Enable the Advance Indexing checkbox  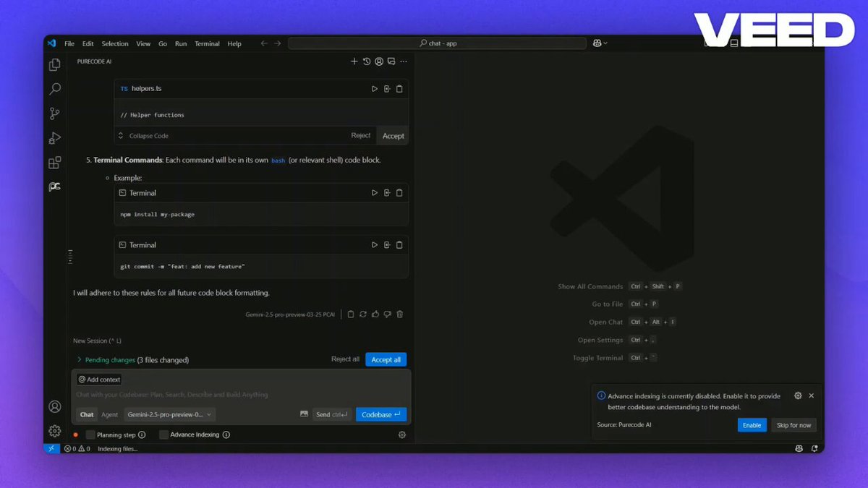(163, 435)
